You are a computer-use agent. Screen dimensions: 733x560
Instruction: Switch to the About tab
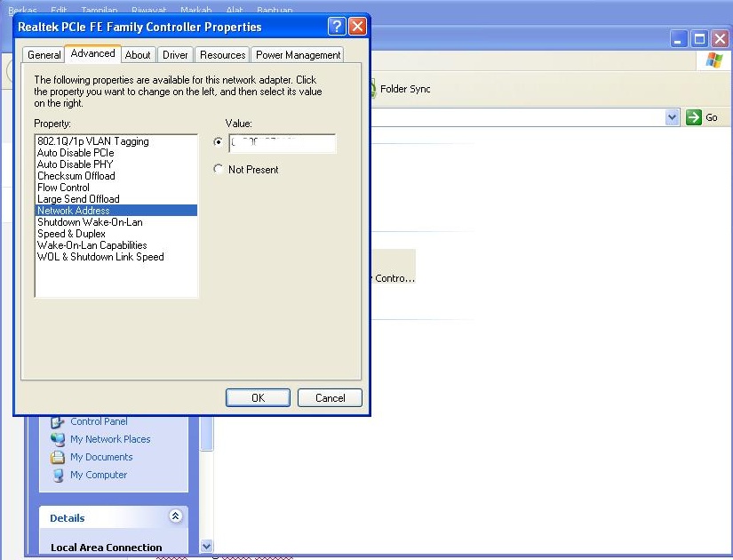tap(138, 55)
